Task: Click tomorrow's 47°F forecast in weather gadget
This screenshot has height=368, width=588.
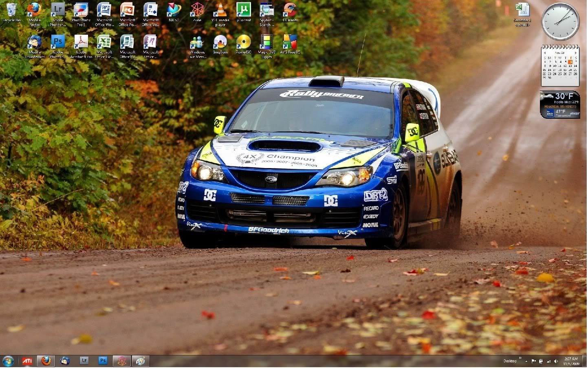Action: (561, 111)
